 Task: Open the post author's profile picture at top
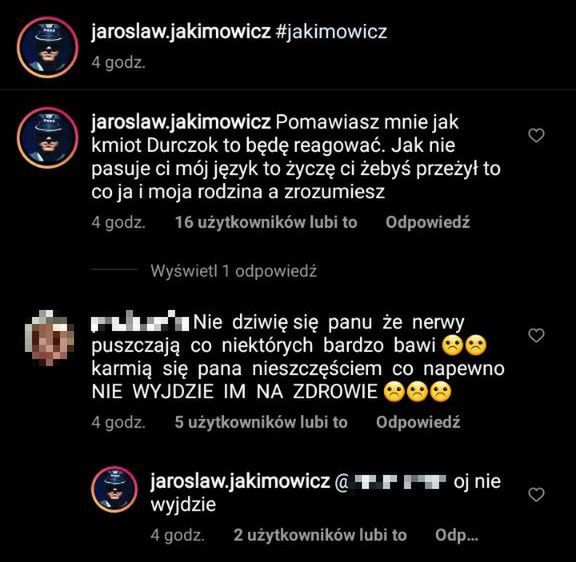point(47,47)
